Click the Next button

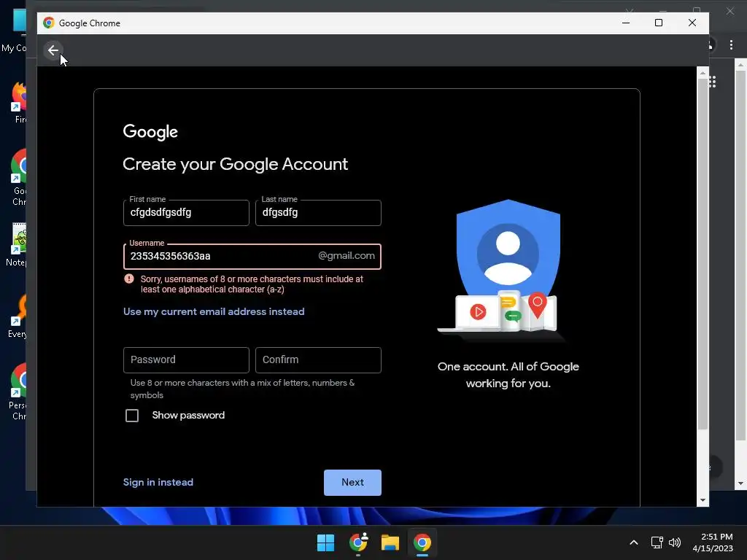point(352,483)
